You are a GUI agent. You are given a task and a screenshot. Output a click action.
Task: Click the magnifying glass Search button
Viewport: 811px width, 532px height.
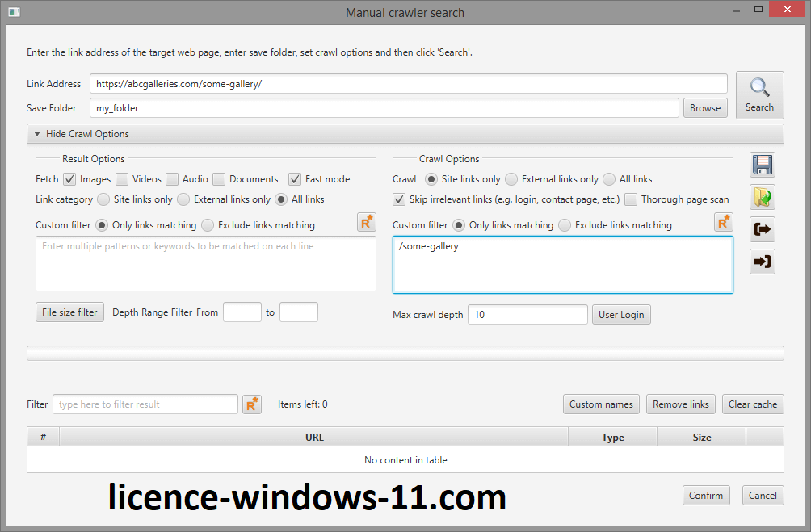[759, 95]
